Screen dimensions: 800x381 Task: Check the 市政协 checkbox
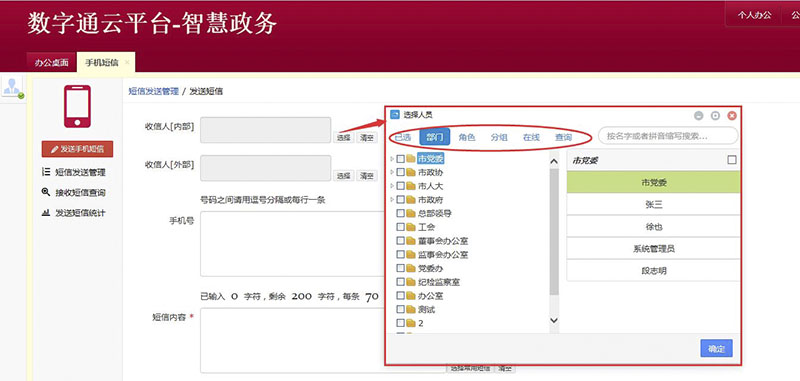(x=401, y=172)
